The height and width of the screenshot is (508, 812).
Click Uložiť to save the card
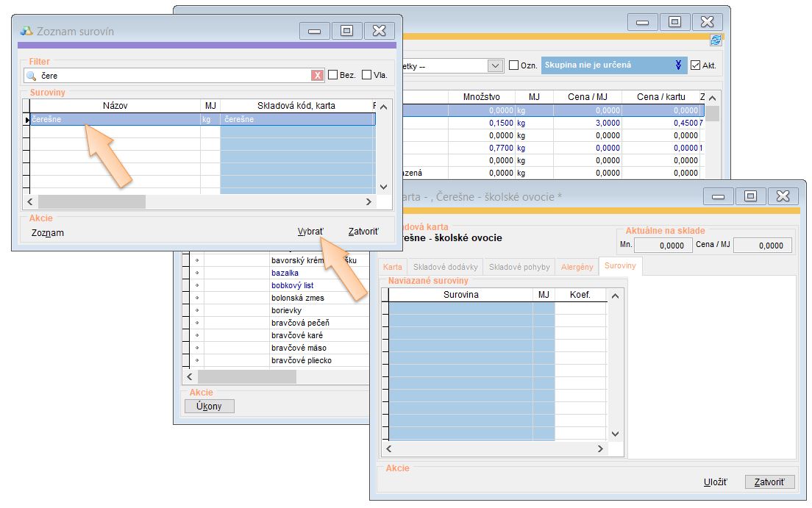coord(715,482)
